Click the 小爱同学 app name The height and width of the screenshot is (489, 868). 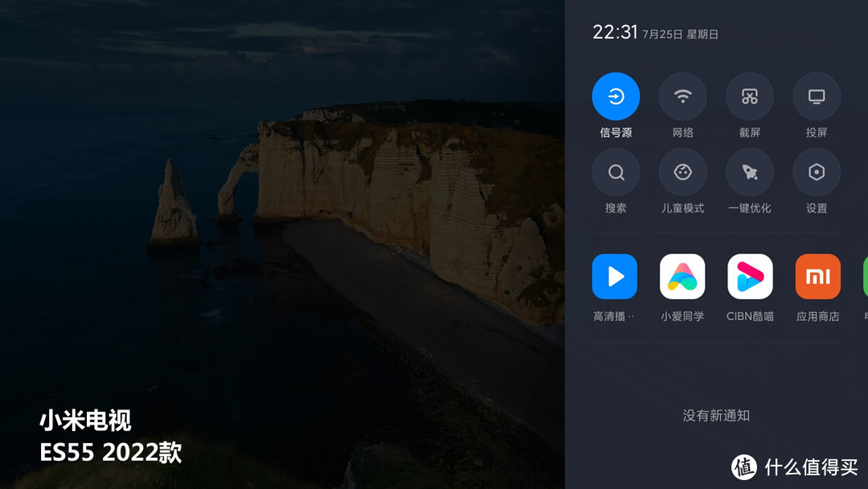pyautogui.click(x=682, y=316)
